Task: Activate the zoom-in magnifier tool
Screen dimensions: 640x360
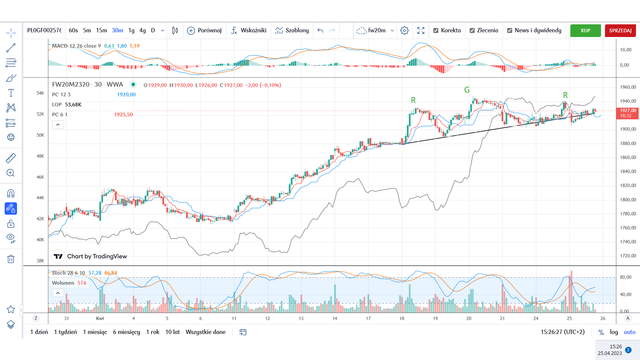Action: (x=11, y=173)
